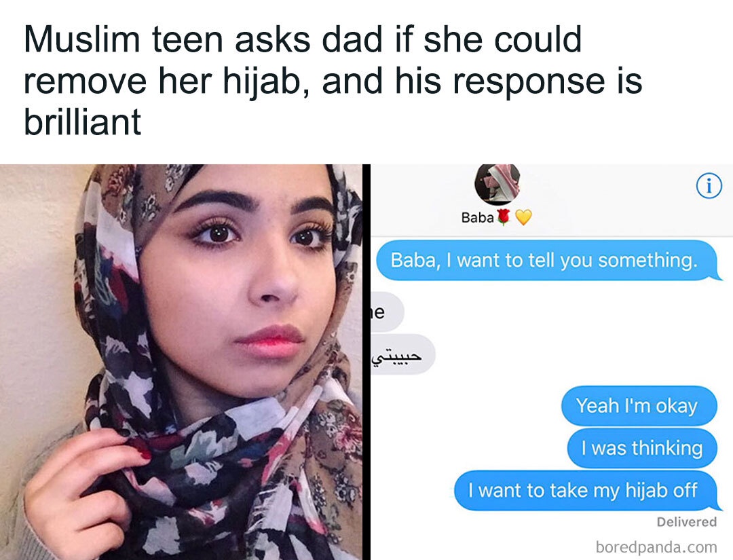Select the Baba contact name
The width and height of the screenshot is (733, 560).
click(477, 218)
